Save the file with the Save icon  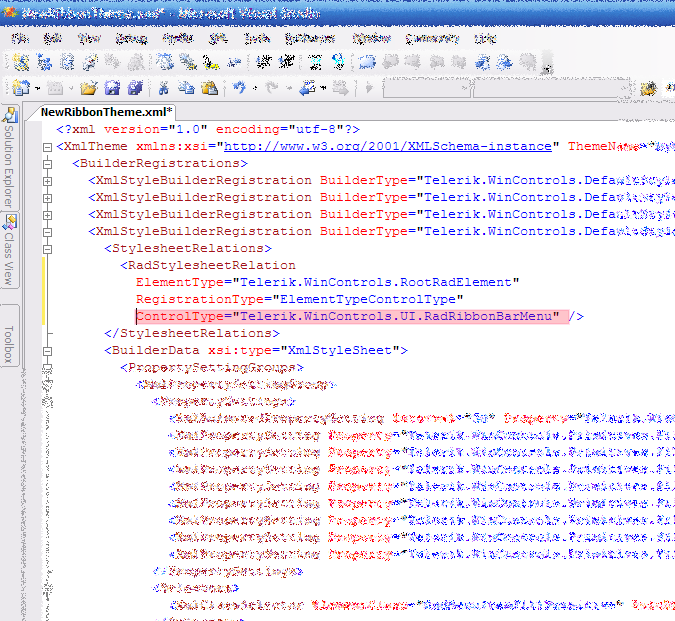click(x=112, y=88)
